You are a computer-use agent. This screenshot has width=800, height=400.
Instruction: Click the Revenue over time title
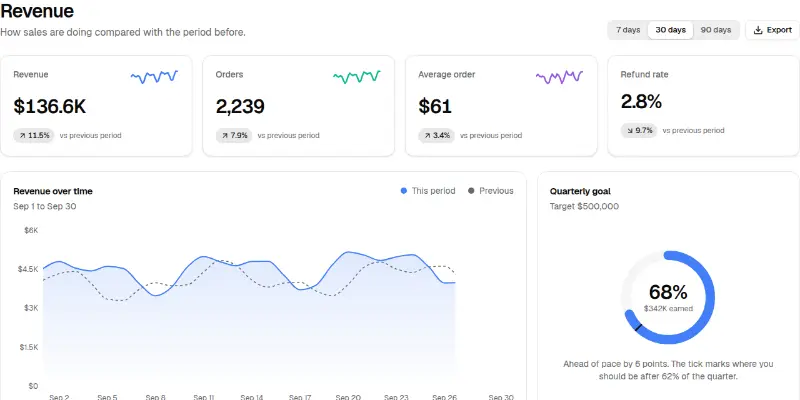click(x=53, y=191)
